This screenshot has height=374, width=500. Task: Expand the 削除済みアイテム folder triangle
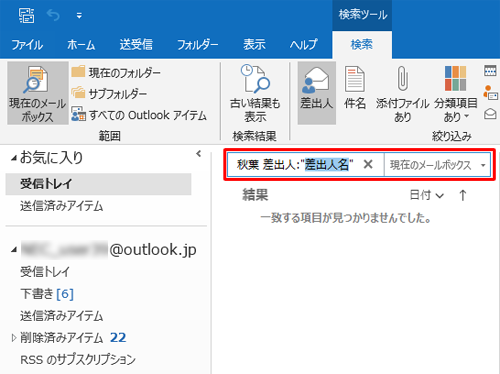pyautogui.click(x=14, y=338)
